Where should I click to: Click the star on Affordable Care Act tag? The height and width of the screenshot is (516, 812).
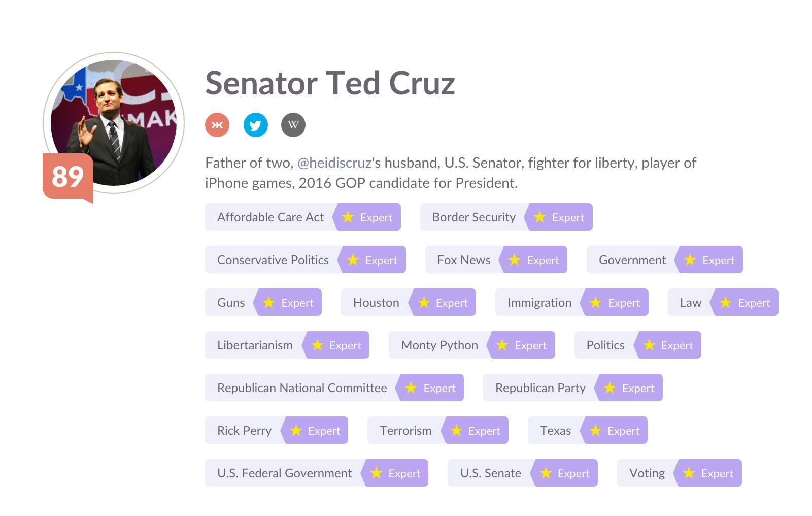click(x=348, y=217)
